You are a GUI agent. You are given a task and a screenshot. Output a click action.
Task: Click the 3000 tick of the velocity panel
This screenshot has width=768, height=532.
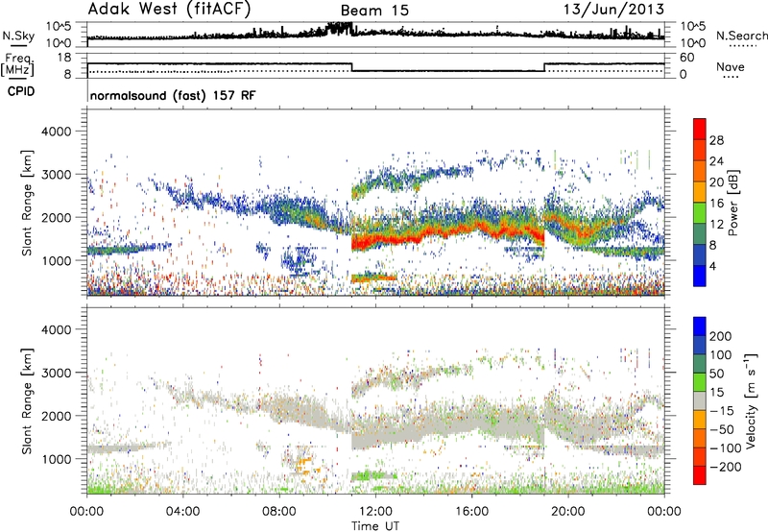tap(57, 373)
